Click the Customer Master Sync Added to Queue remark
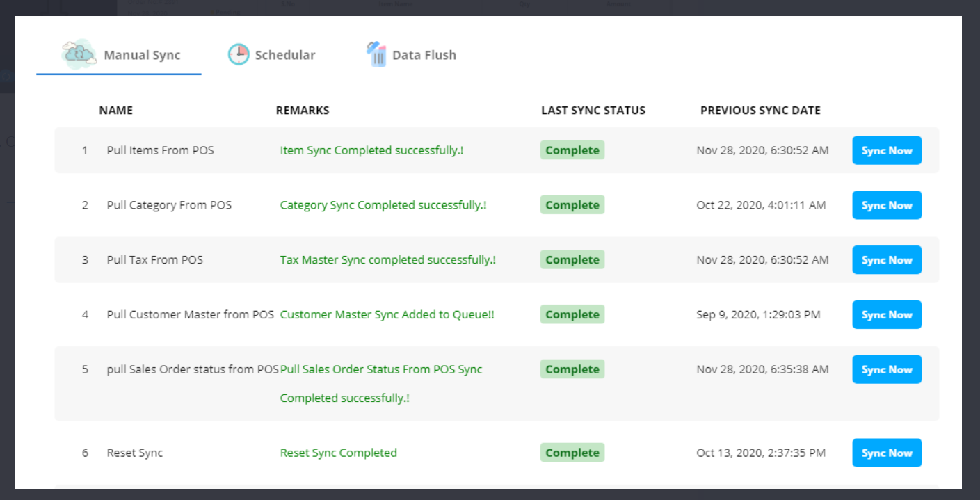 387,314
